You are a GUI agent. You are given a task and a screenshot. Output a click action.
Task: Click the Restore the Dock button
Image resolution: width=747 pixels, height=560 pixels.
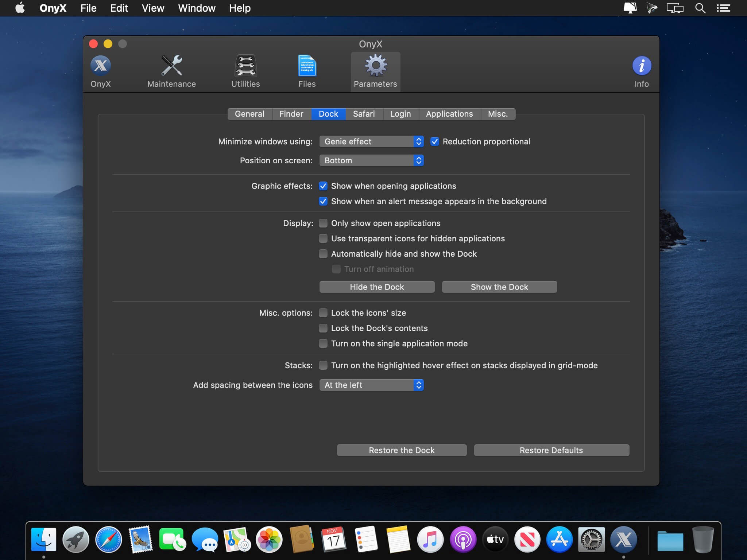[402, 450]
